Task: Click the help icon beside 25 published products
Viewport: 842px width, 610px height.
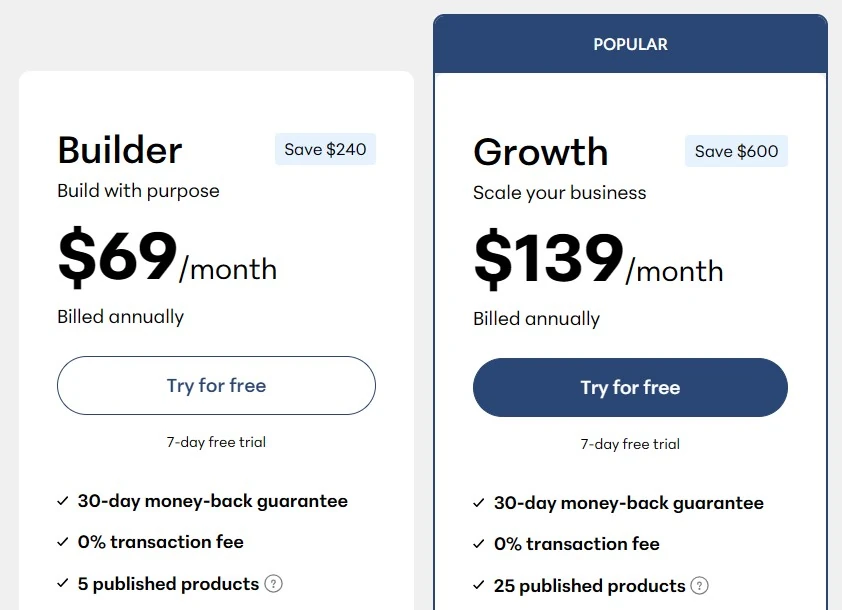Action: (700, 586)
